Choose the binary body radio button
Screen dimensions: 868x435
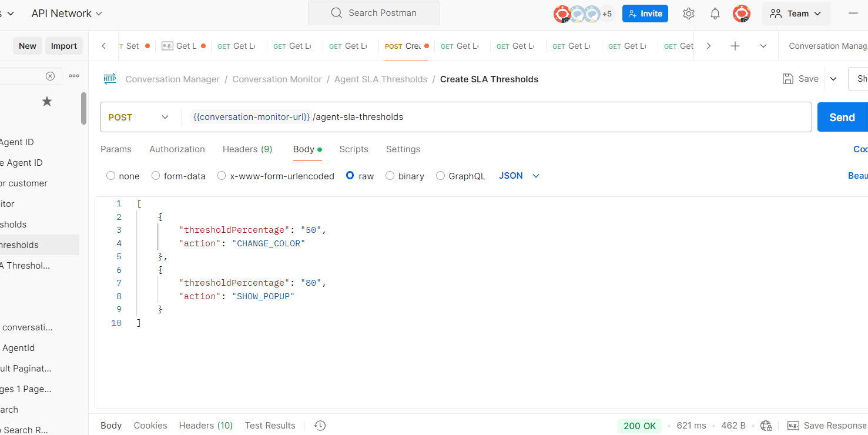[x=390, y=176]
